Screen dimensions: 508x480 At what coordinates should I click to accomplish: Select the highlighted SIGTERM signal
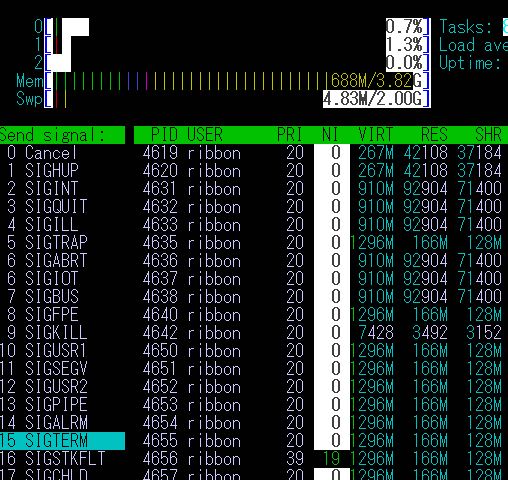(x=62, y=441)
